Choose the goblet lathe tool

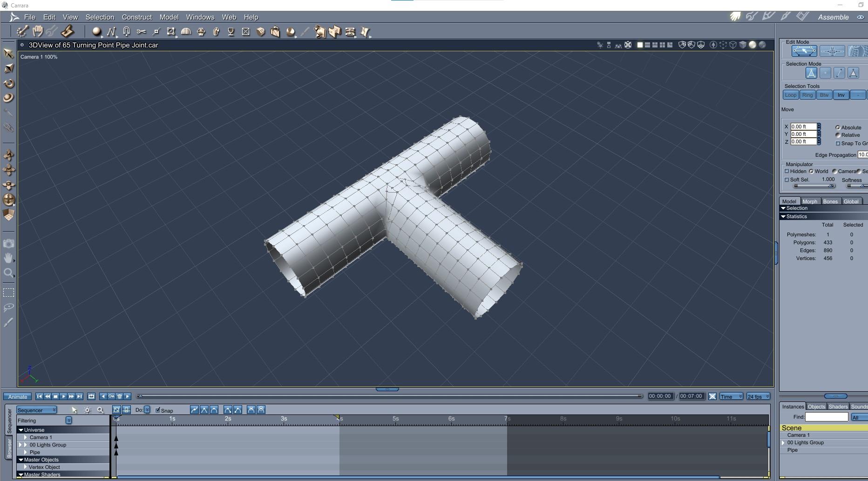click(231, 32)
